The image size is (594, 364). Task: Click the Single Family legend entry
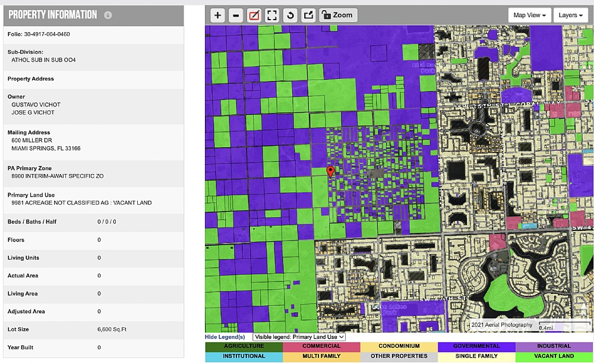coord(476,356)
